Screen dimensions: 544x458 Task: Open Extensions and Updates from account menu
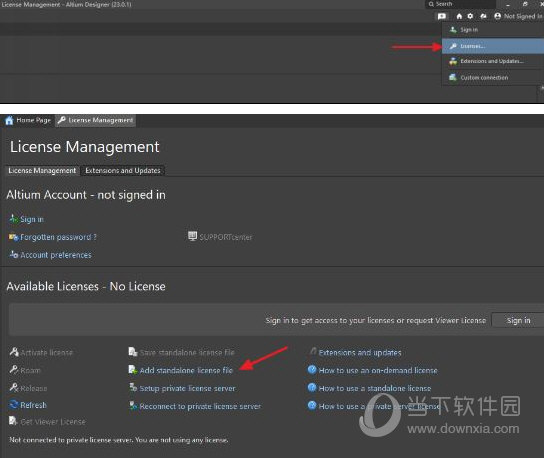493,61
